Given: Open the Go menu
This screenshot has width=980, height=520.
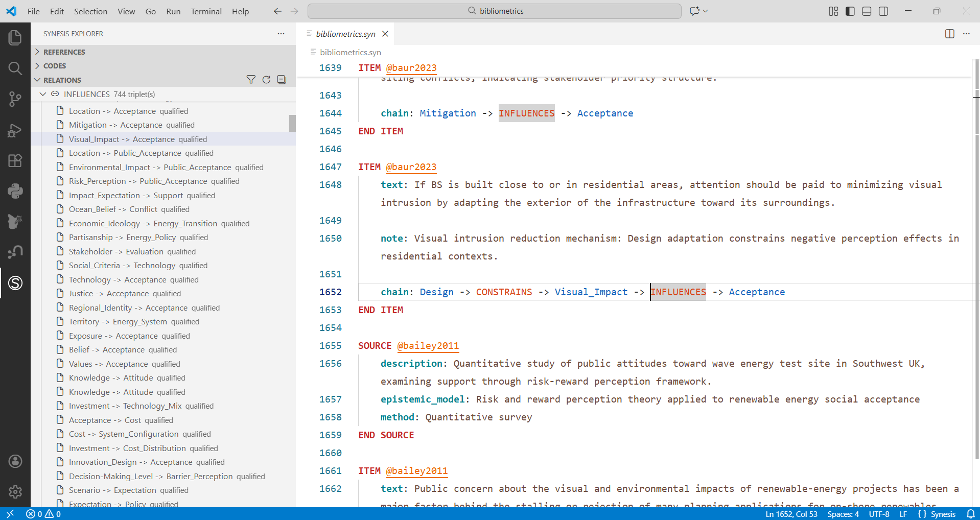Looking at the screenshot, I should pyautogui.click(x=151, y=11).
